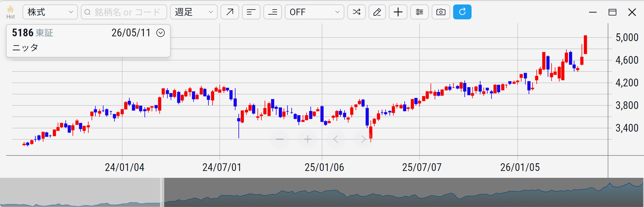Click the left-aligned lines icon
Image resolution: width=644 pixels, height=207 pixels.
click(251, 12)
